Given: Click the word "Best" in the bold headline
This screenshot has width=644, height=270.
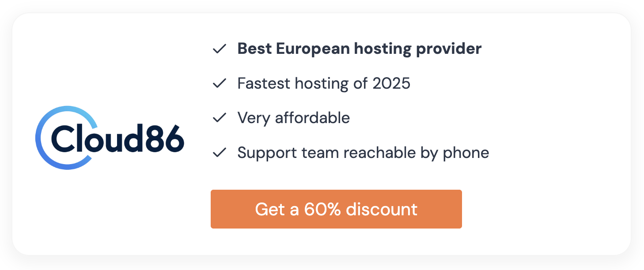Looking at the screenshot, I should tap(254, 49).
